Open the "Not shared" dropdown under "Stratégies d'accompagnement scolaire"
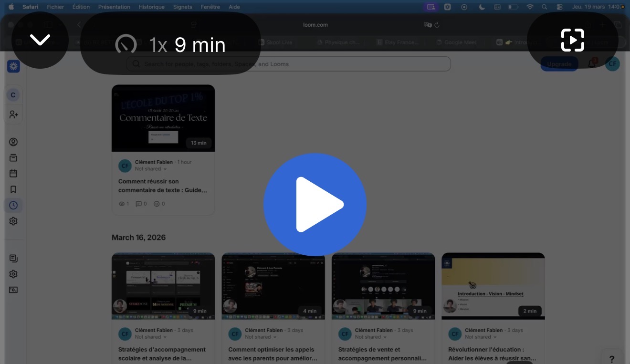 [151, 337]
